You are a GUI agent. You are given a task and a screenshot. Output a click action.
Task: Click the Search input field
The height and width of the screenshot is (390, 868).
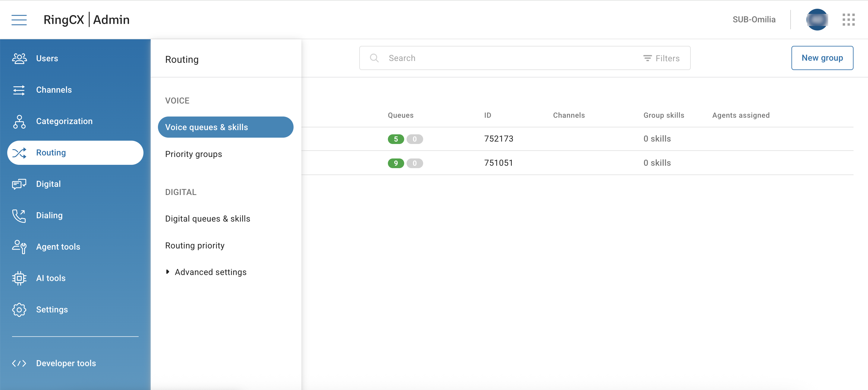click(505, 58)
